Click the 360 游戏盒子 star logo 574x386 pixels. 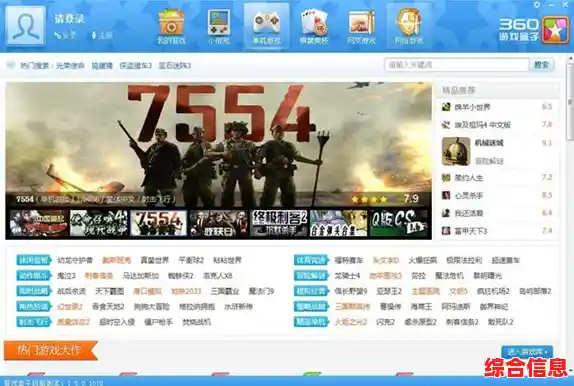(x=555, y=30)
